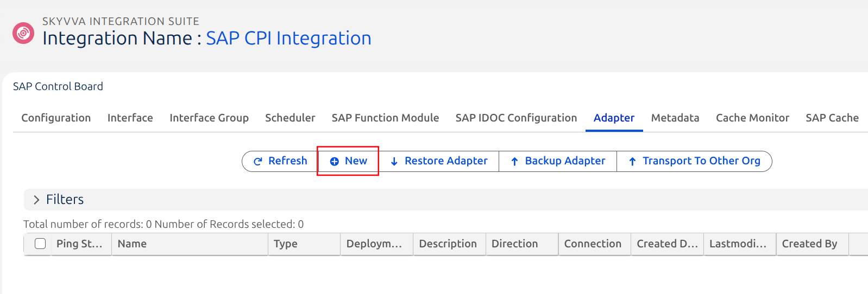
Task: Sort by the Created Date column header
Action: click(x=667, y=244)
